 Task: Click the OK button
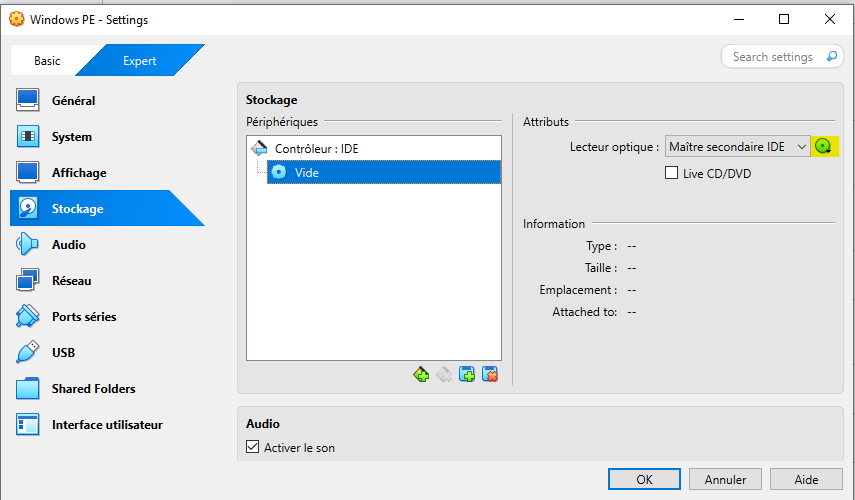click(644, 480)
